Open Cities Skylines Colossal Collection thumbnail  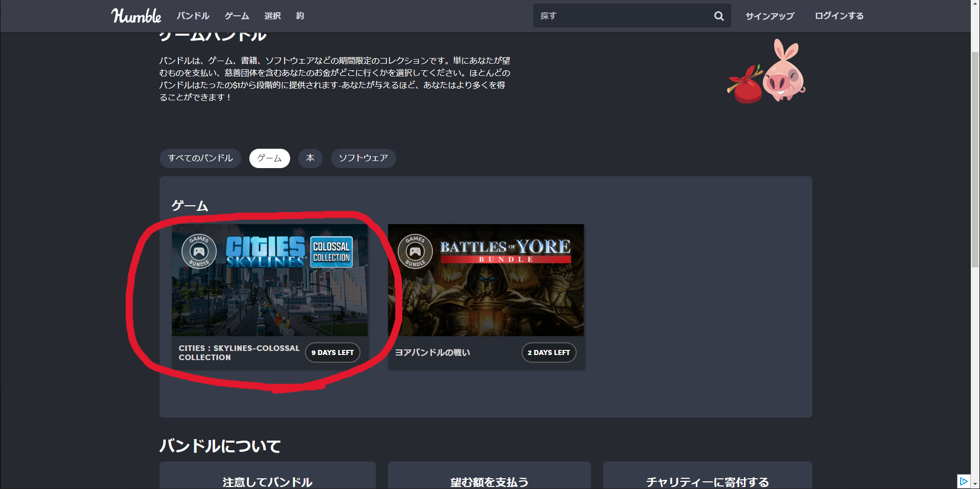tap(270, 280)
